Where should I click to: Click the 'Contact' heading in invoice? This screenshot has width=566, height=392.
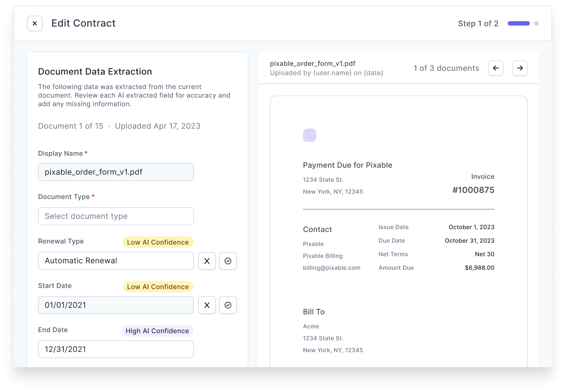317,230
